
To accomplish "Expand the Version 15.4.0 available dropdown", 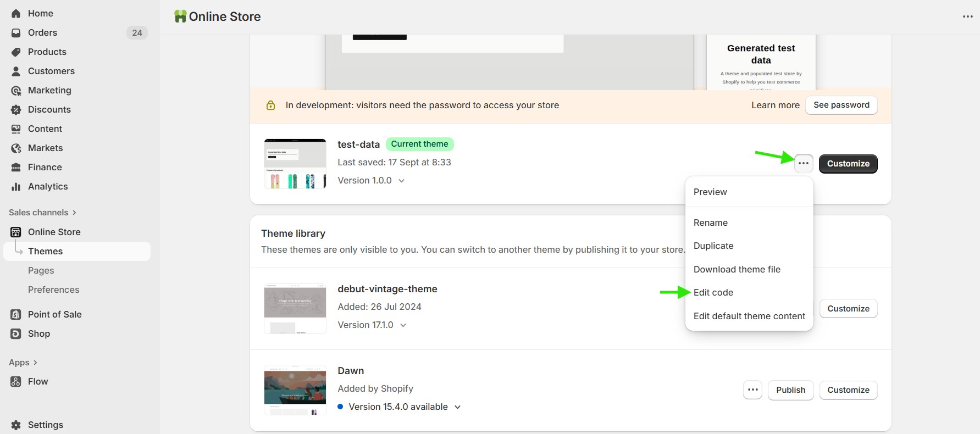I will tap(405, 407).
